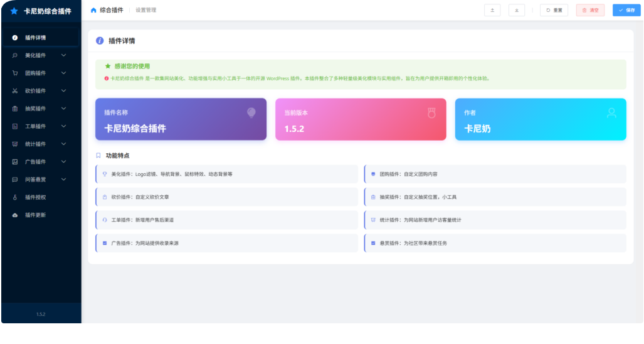Open the 设置管理 breadcrumb item
The image size is (644, 344).
(146, 10)
